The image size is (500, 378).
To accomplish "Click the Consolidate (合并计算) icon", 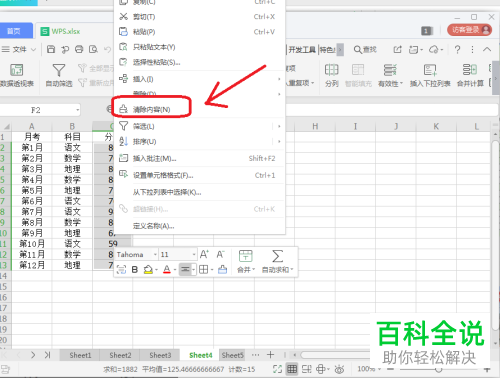I will (x=470, y=70).
